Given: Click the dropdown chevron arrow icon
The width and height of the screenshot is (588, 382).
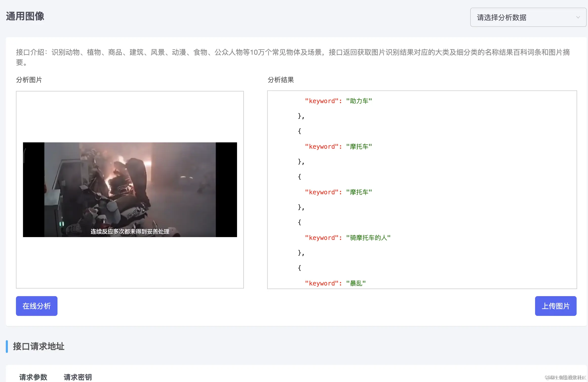Looking at the screenshot, I should [x=578, y=17].
